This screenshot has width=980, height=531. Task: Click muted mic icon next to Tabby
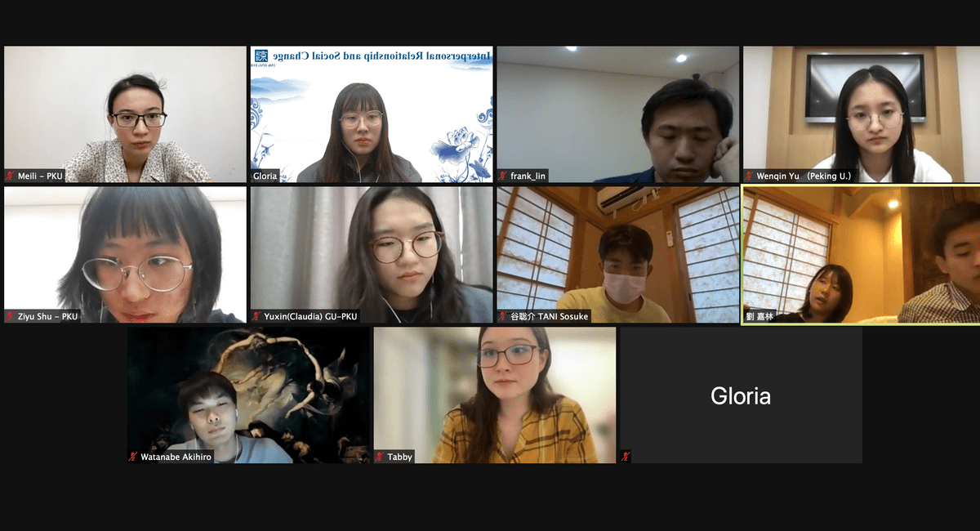[381, 457]
